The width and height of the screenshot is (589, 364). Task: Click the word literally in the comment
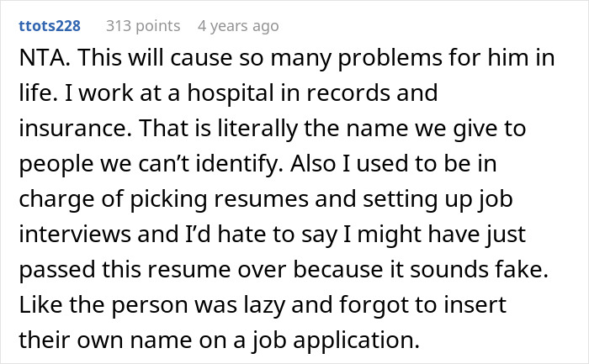[x=257, y=129]
